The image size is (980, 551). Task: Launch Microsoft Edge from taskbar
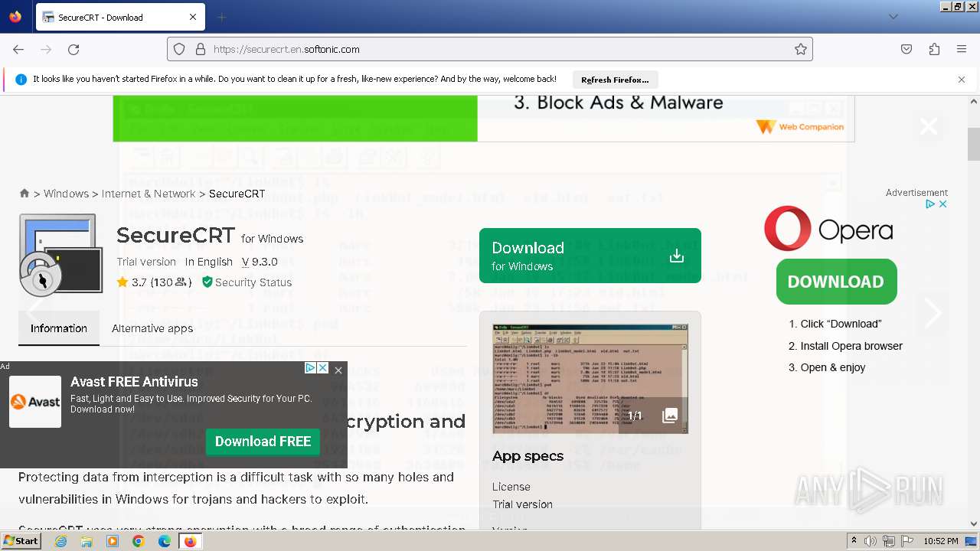tap(165, 541)
